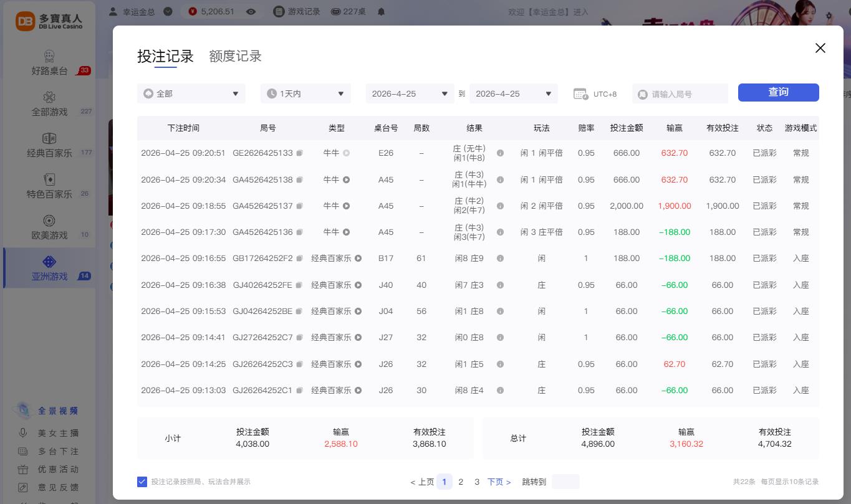Go to page 3
This screenshot has height=504, width=851.
(477, 482)
